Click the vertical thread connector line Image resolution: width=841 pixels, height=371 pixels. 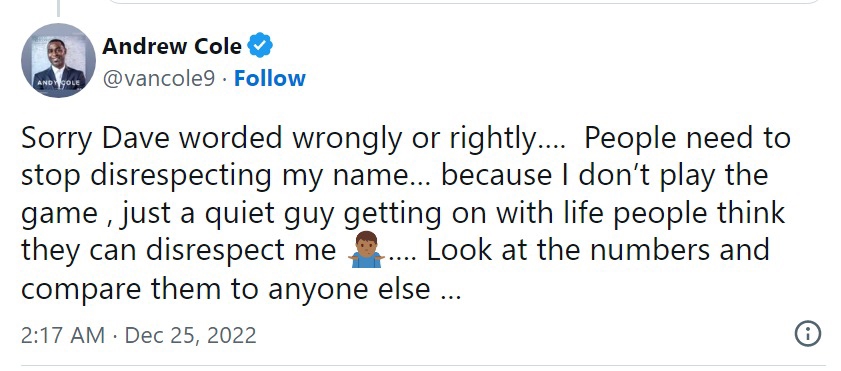[58, 8]
